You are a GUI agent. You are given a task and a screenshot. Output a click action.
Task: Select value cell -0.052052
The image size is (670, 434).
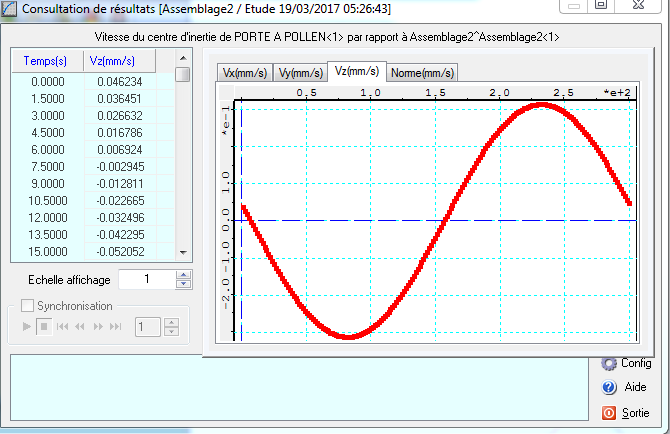(x=120, y=252)
